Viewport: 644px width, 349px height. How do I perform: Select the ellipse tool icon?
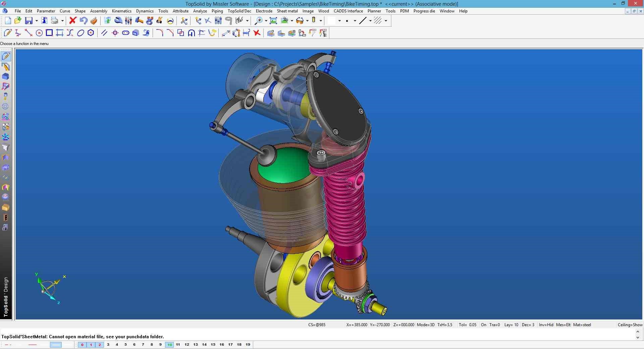(80, 33)
